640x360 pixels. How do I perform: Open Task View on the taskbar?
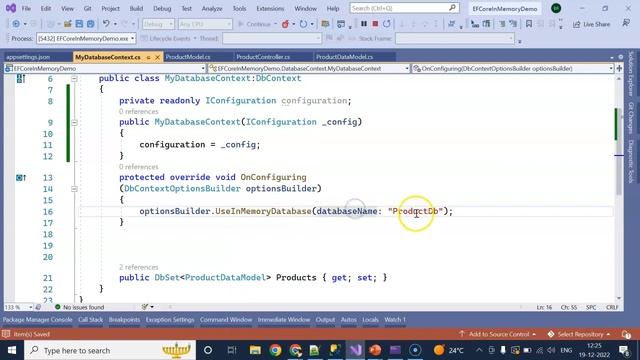[x=232, y=350]
